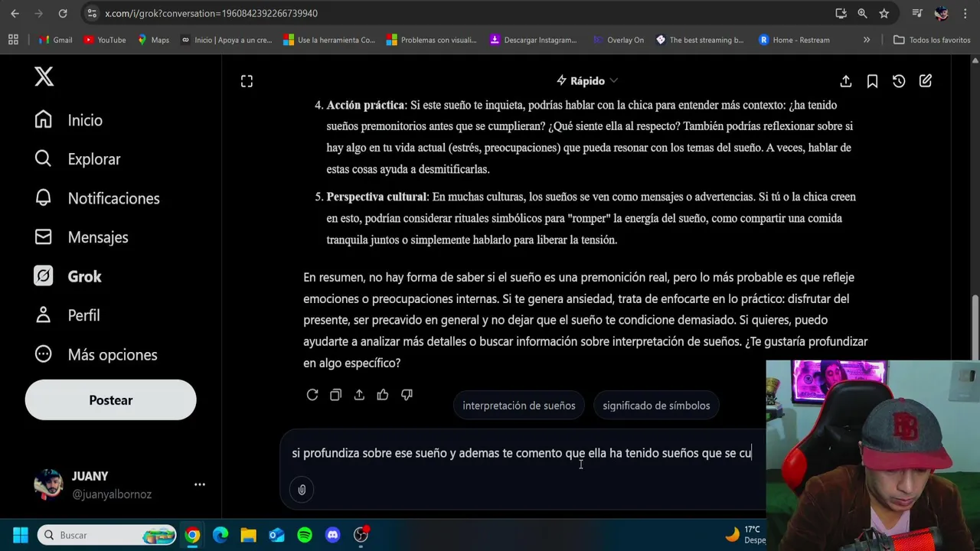Open OBS Studio from taskbar
The width and height of the screenshot is (980, 551).
(x=361, y=535)
